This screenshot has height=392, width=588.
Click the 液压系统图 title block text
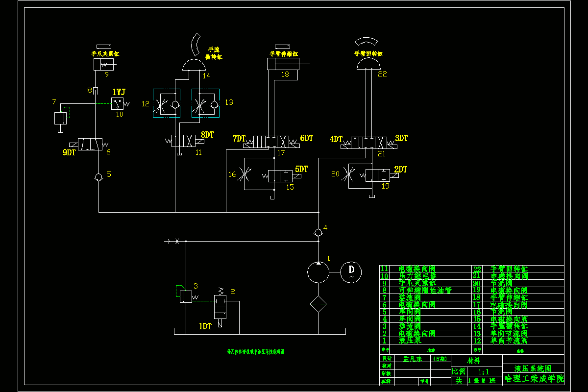(533, 368)
